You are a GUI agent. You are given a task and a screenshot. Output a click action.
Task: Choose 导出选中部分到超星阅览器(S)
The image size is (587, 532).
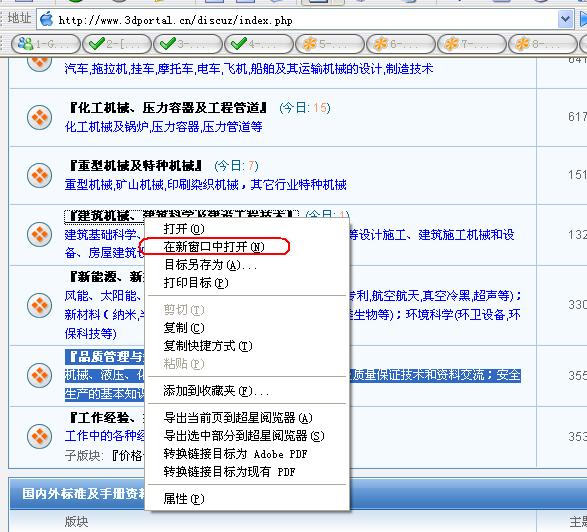tap(247, 436)
